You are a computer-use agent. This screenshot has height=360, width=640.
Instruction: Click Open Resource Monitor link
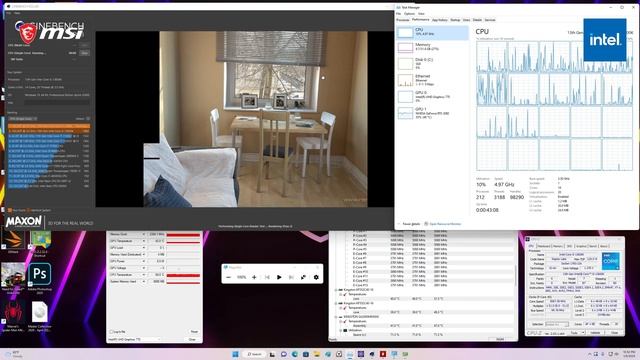coord(443,224)
